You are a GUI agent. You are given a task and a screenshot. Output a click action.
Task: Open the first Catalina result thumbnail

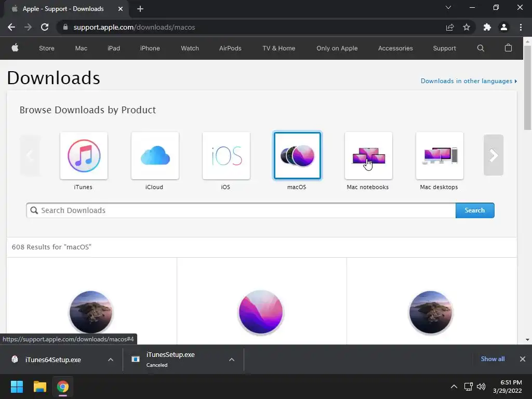click(x=91, y=312)
